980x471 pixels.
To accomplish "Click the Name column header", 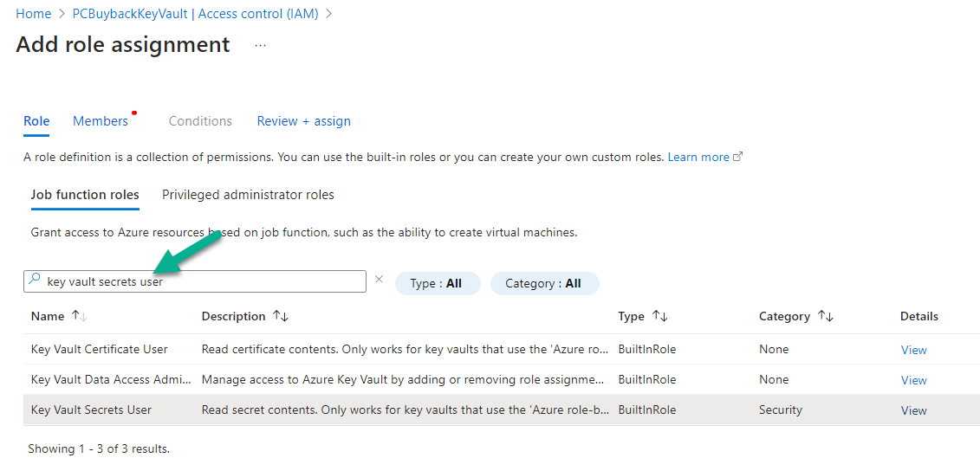I will coord(48,316).
